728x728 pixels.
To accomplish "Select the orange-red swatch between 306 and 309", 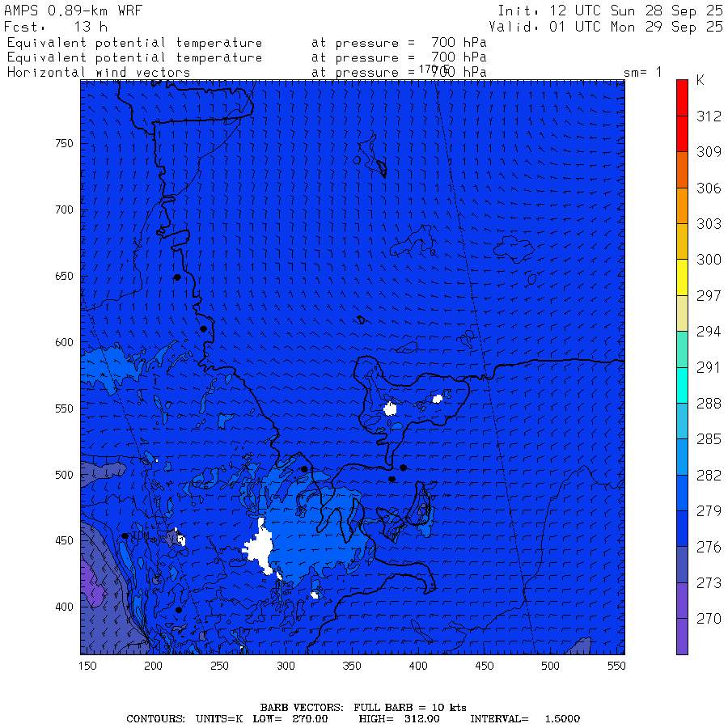I will point(682,170).
